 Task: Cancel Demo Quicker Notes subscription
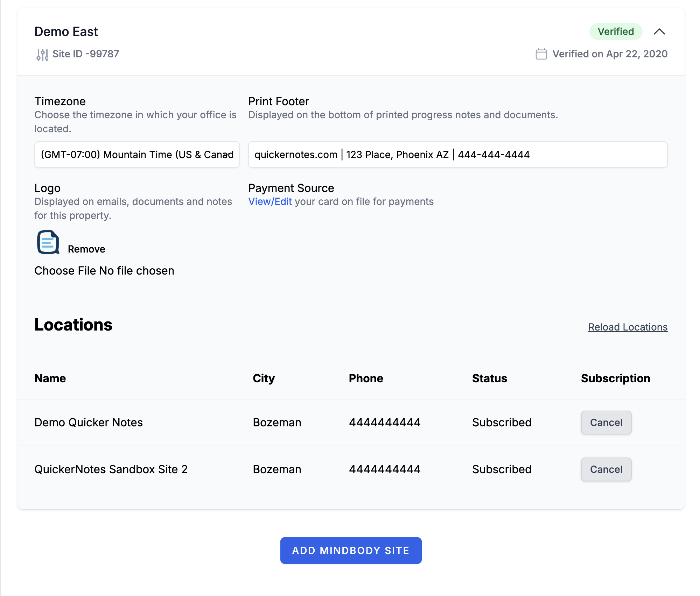click(x=606, y=423)
